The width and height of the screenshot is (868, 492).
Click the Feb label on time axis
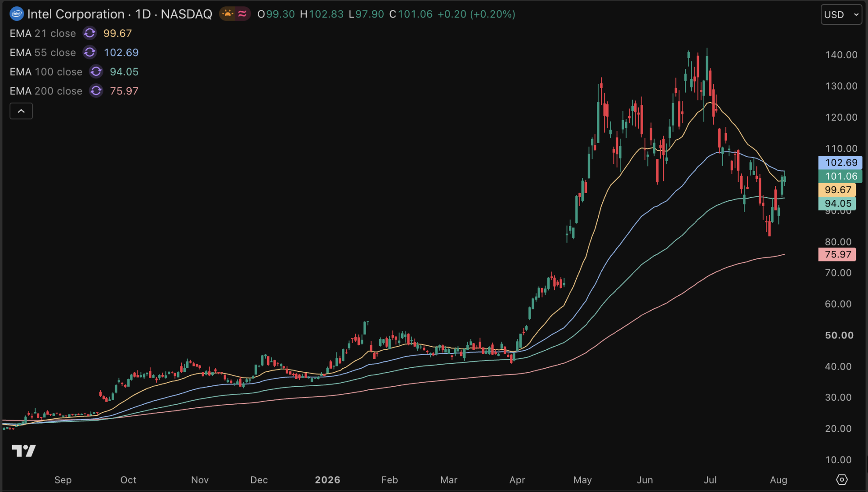coord(389,480)
